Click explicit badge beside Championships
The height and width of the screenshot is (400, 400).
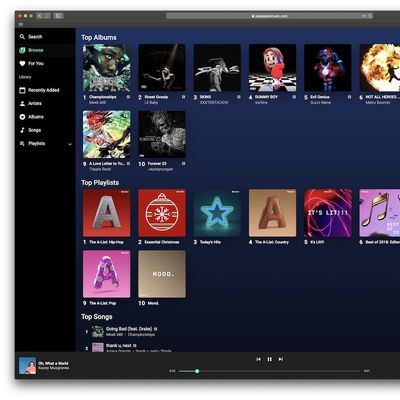(128, 97)
